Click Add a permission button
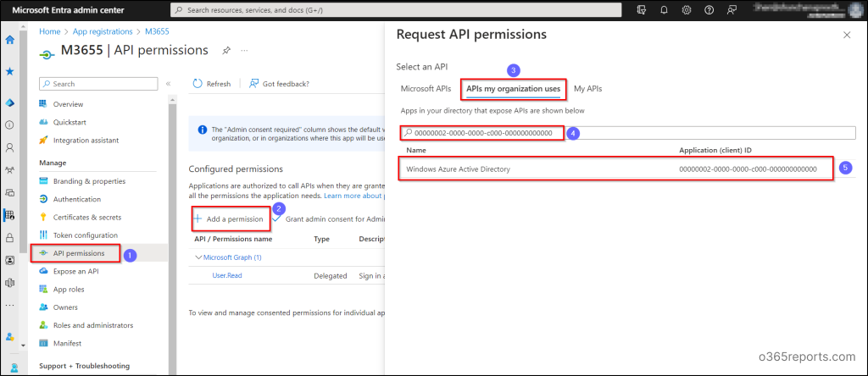The image size is (868, 376). [x=228, y=219]
